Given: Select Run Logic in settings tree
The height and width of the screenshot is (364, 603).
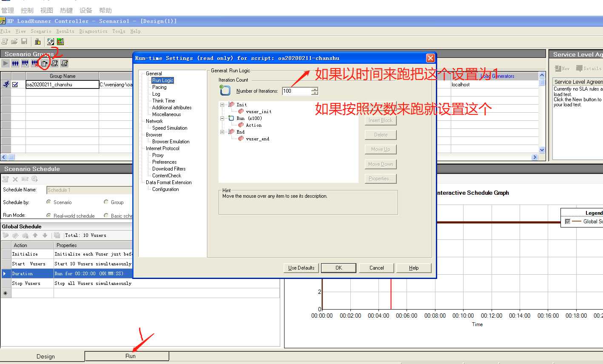Looking at the screenshot, I should click(x=163, y=80).
